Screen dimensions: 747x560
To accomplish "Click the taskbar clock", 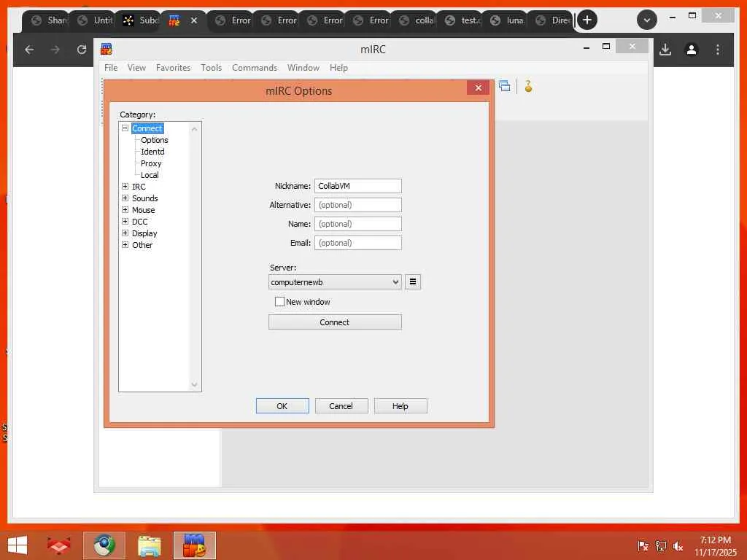I will point(715,545).
